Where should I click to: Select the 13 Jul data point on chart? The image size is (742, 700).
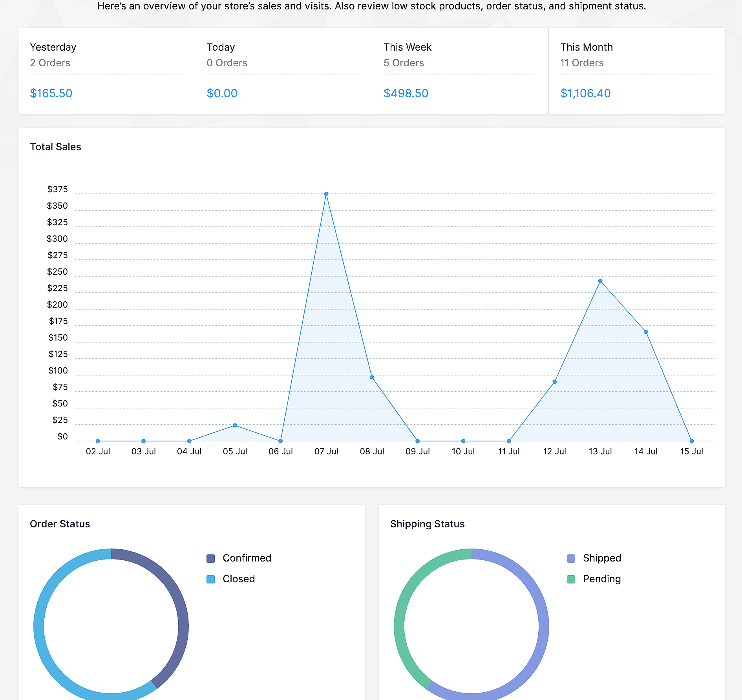point(600,281)
